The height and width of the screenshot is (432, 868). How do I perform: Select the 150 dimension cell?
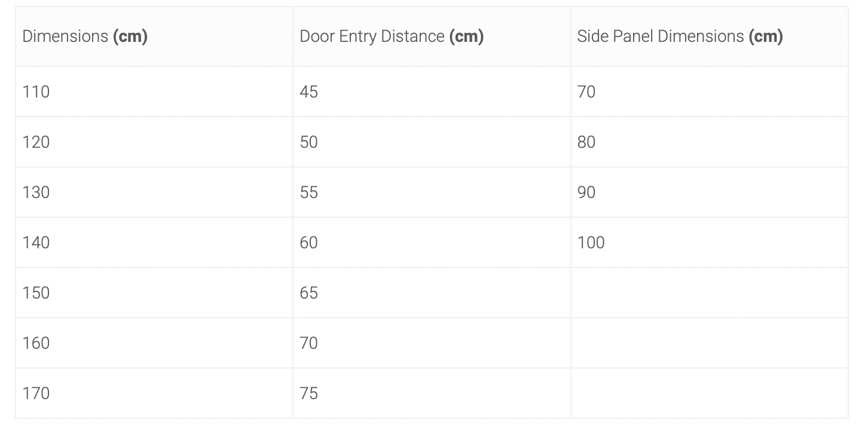point(154,293)
